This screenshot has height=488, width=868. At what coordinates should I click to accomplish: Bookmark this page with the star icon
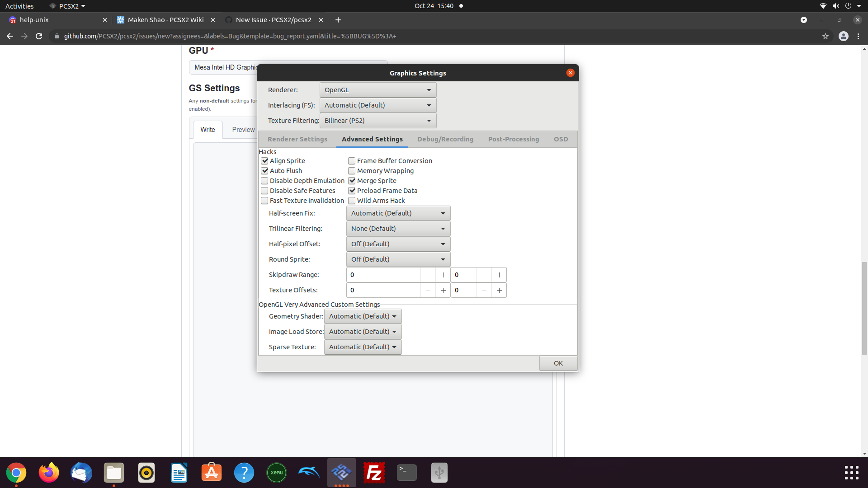pos(826,36)
